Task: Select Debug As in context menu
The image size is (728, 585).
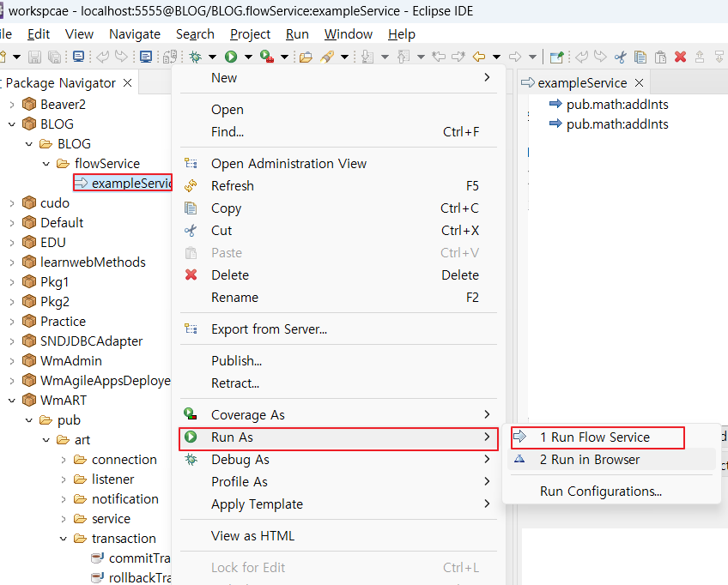Action: (x=338, y=459)
